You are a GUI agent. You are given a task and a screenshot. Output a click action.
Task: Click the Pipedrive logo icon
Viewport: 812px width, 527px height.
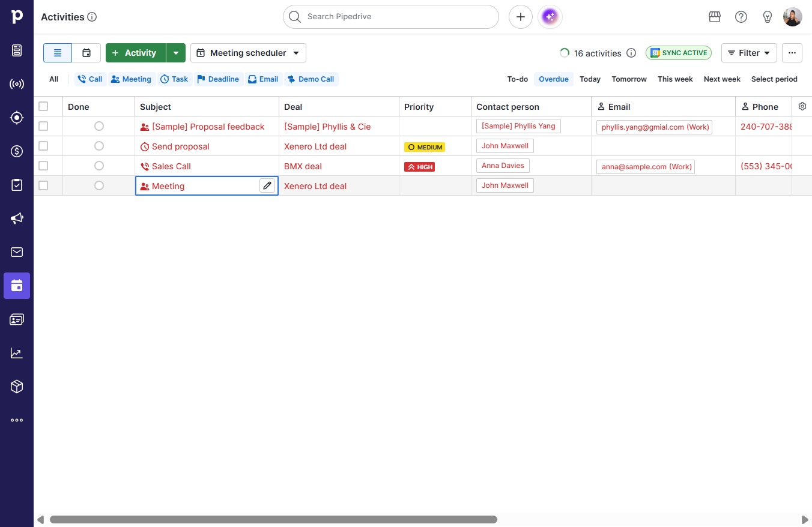(x=17, y=17)
